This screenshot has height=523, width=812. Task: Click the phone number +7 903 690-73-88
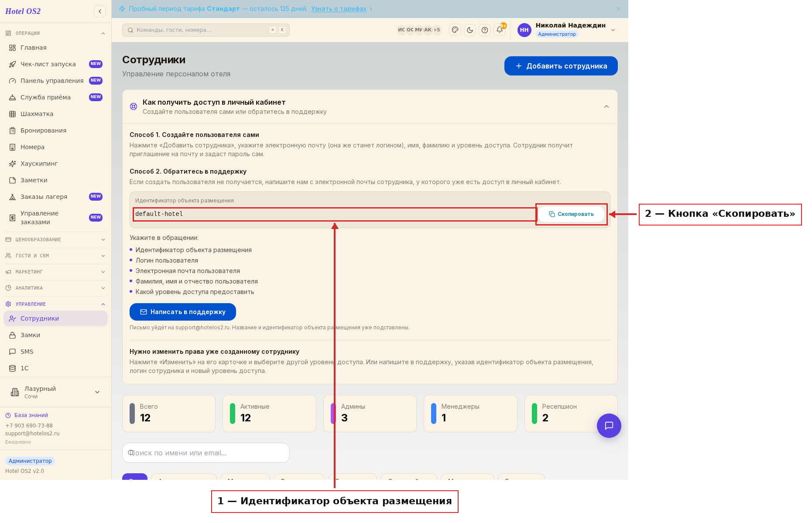pyautogui.click(x=29, y=426)
